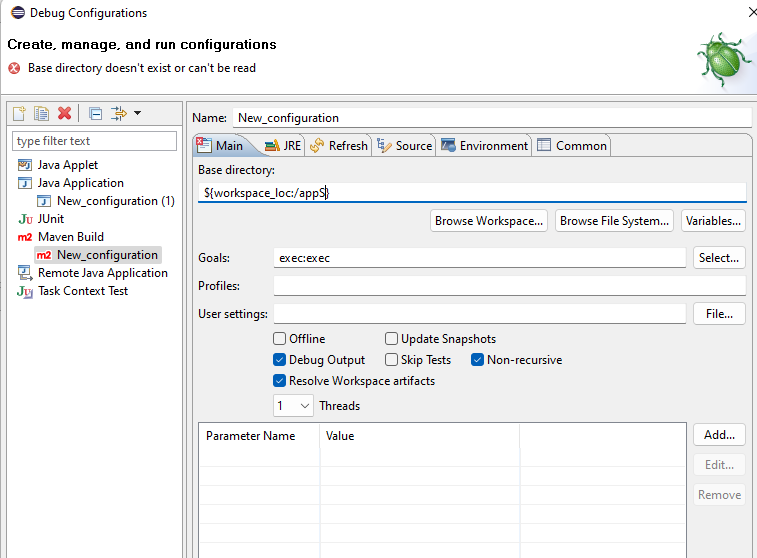Click the Browse Workspace button
The height and width of the screenshot is (558, 757).
[x=489, y=221]
